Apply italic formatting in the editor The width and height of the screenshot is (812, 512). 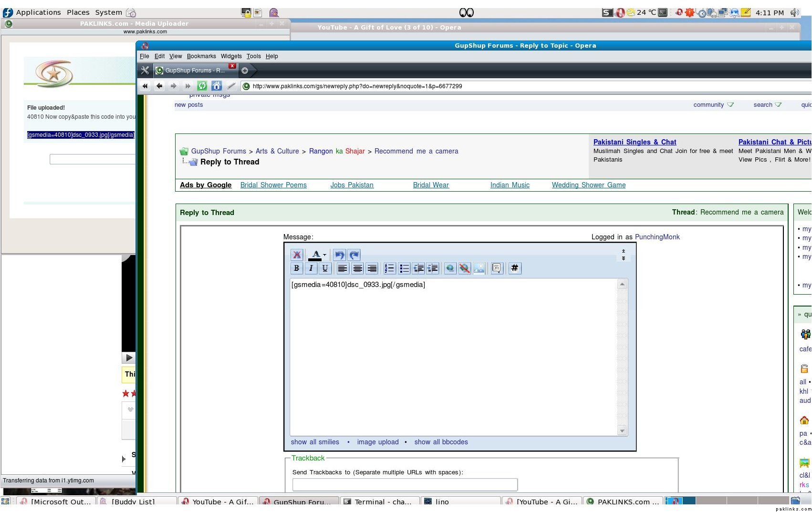(311, 268)
